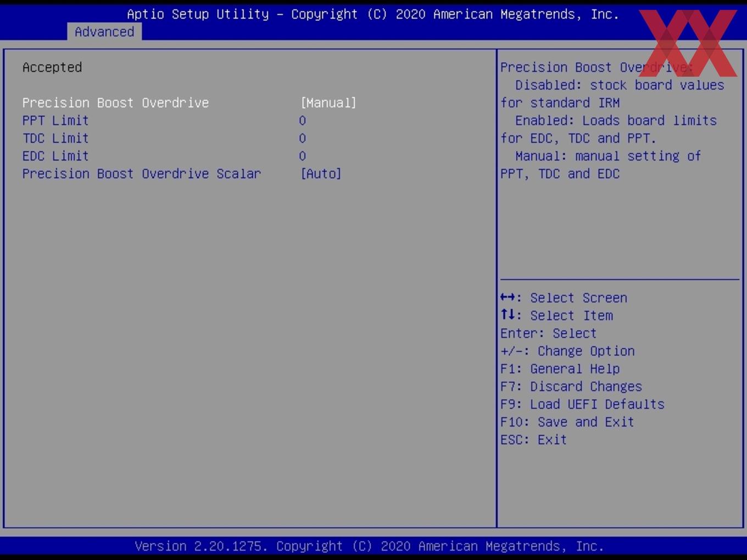The height and width of the screenshot is (560, 747).
Task: Click the 'for EDC, TDC and PPT.' help line
Action: pyautogui.click(x=578, y=138)
